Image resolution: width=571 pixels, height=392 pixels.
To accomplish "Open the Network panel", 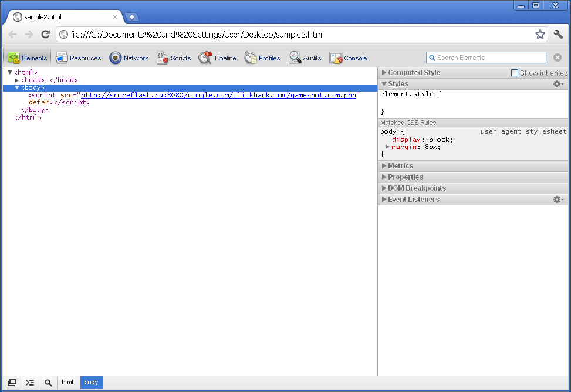I will (129, 58).
